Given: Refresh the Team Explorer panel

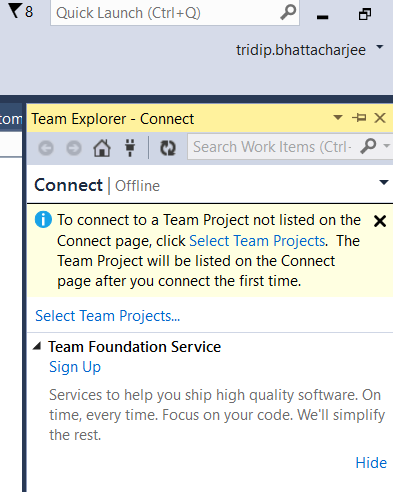Looking at the screenshot, I should (x=168, y=148).
